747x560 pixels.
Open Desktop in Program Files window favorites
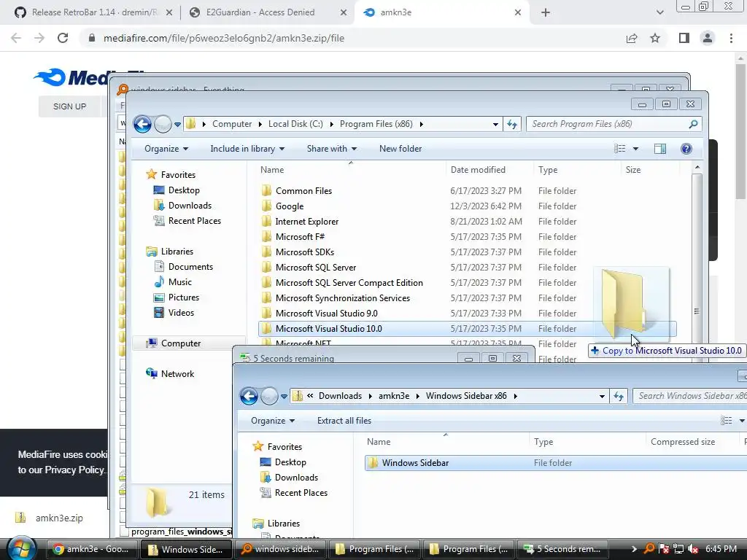(x=183, y=190)
